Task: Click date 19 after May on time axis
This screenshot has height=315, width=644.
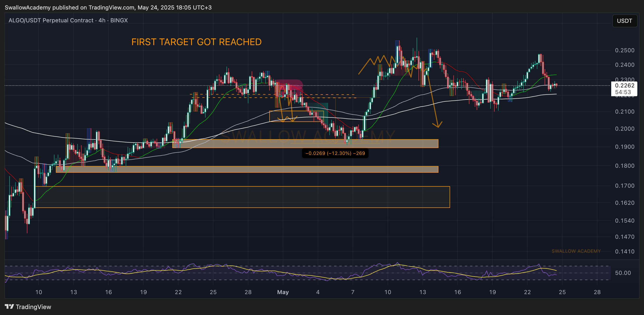Action: click(x=492, y=292)
